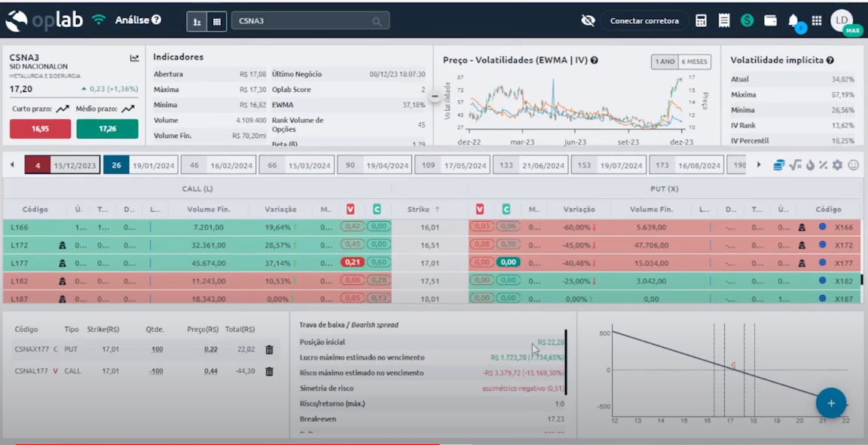Viewport: 868px width, 445px height.
Task: Click the blue plus floating button
Action: pos(831,403)
